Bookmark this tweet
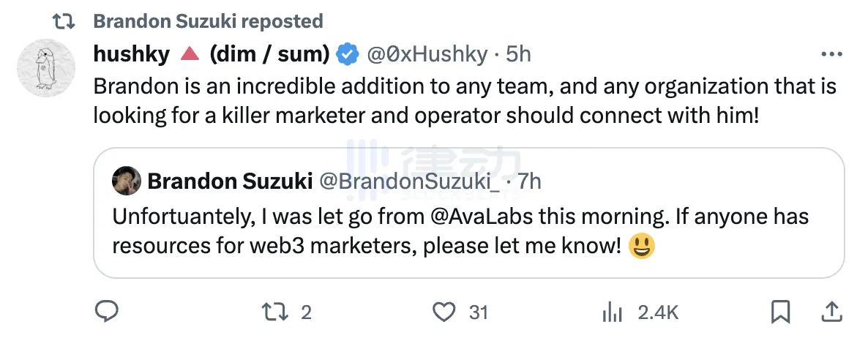Viewport: 868px width, 341px height. point(782,312)
